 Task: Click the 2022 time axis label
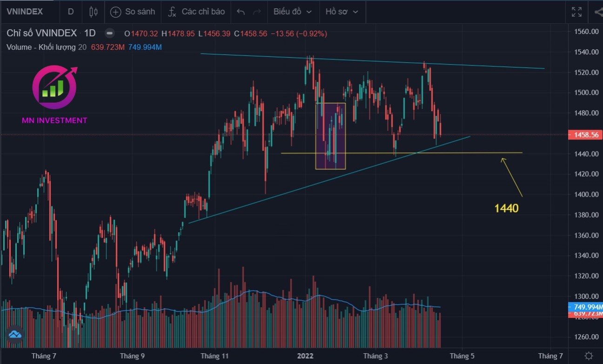point(306,356)
